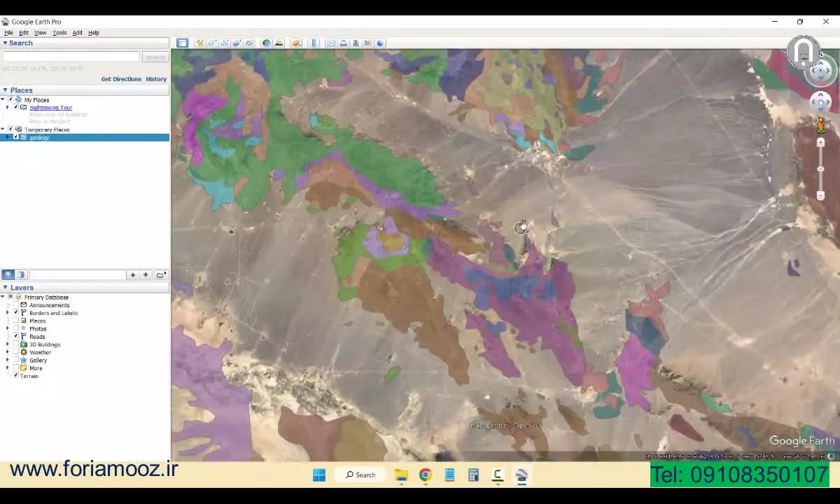Click the Places panel search magnifier icon

(8, 274)
